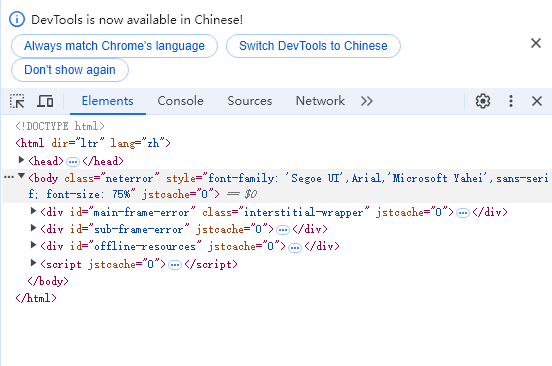Image resolution: width=552 pixels, height=366 pixels.
Task: Open the Network tab
Action: 320,101
